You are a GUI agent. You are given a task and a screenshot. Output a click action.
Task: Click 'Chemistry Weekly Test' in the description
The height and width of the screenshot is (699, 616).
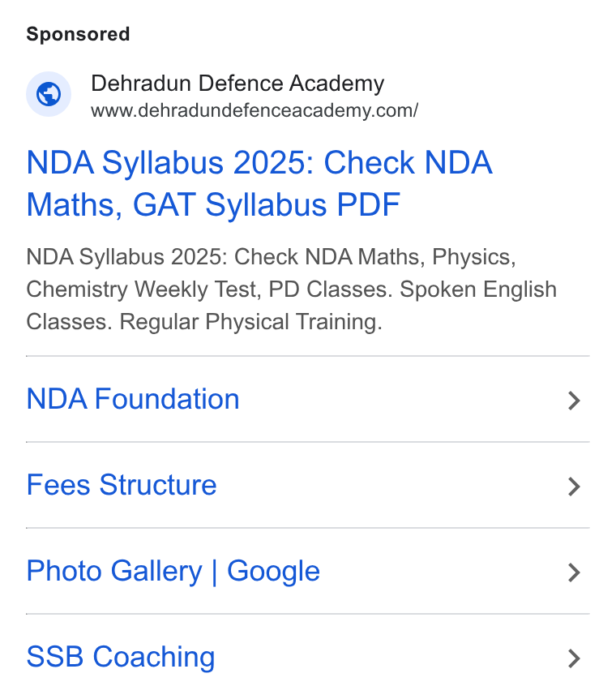point(144,289)
